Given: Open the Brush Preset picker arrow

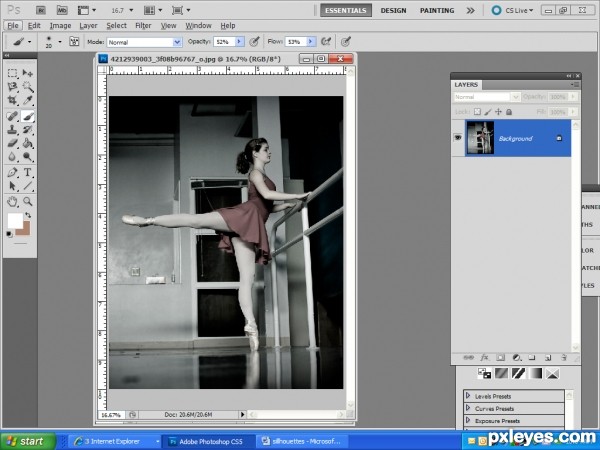Looking at the screenshot, I should pos(60,41).
